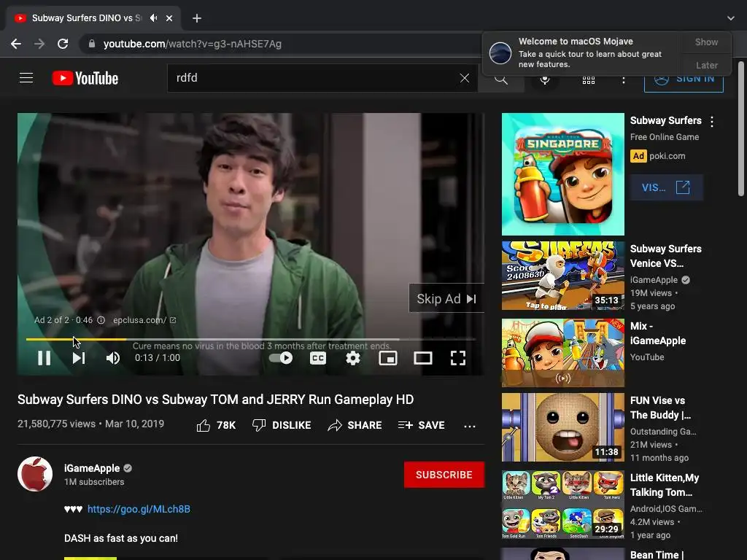This screenshot has width=747, height=560.
Task: Open Mix - iGameApple playlist thumbnail
Action: pos(563,353)
